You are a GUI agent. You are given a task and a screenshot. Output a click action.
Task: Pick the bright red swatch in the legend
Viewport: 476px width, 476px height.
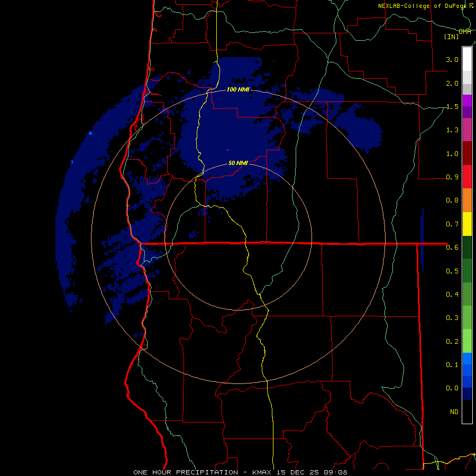click(x=467, y=177)
